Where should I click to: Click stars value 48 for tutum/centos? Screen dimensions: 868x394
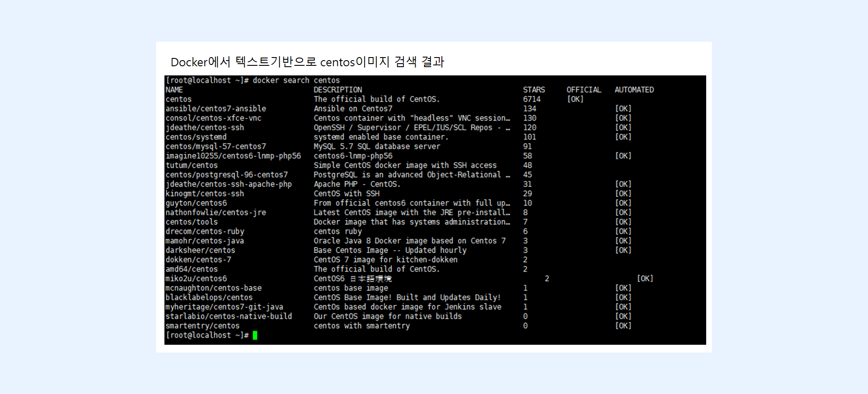(527, 165)
